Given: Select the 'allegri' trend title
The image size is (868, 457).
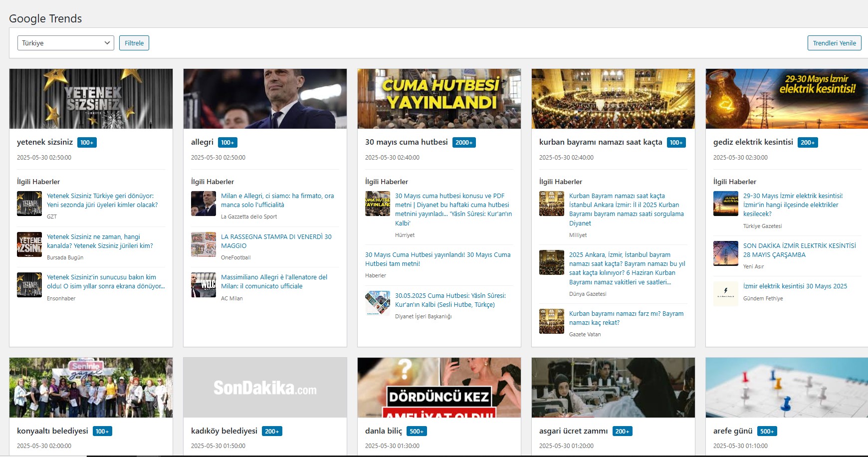Looking at the screenshot, I should click(x=202, y=142).
